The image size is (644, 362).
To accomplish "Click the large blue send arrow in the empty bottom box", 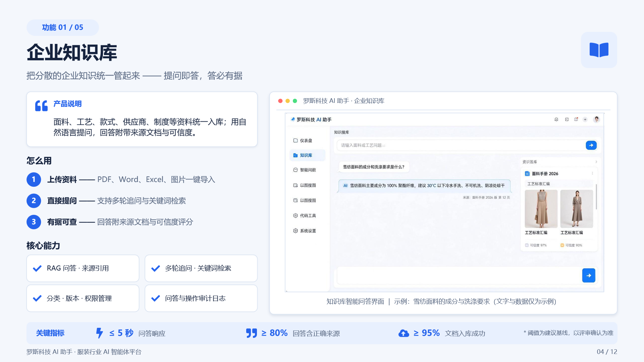I will click(589, 276).
